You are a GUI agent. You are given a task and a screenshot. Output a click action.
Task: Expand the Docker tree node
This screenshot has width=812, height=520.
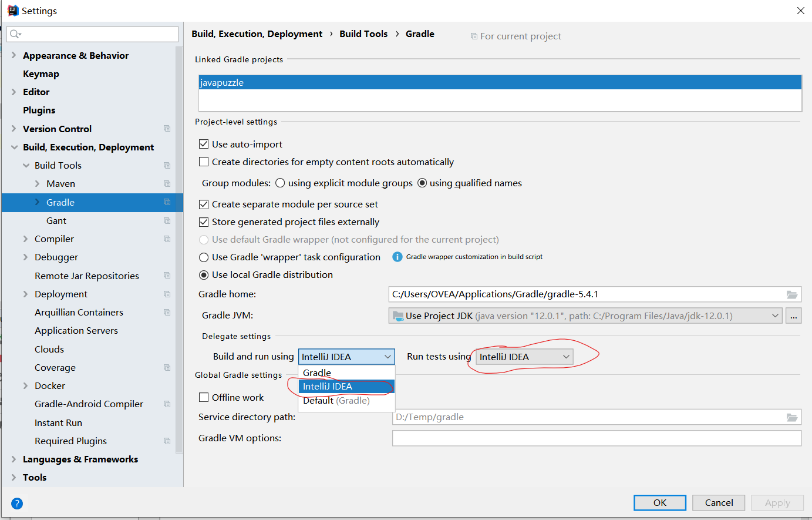26,385
